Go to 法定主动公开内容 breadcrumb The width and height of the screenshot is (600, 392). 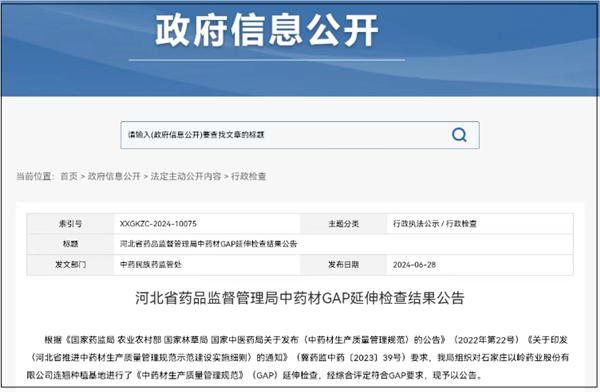click(186, 176)
